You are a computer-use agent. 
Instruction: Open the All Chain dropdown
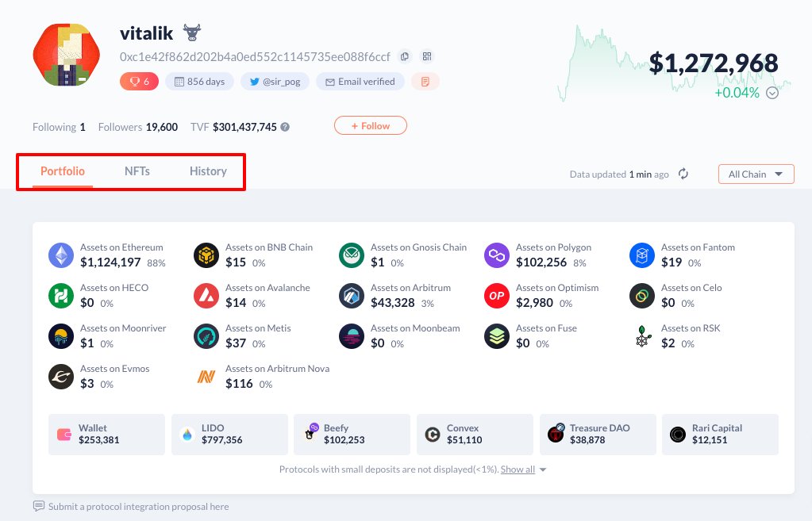(x=756, y=174)
